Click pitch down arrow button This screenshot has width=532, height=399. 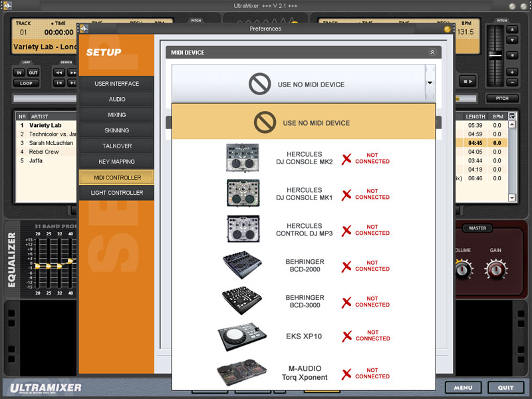click(512, 41)
